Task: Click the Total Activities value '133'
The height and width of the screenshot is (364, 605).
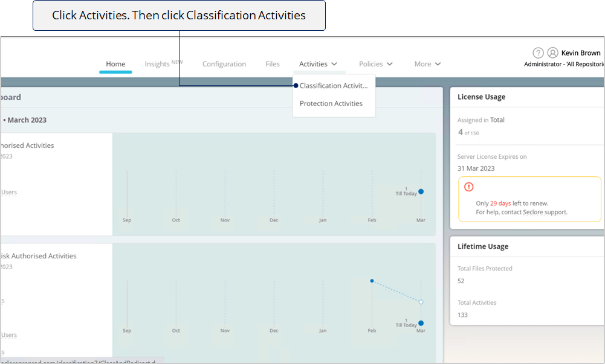Action: [462, 315]
